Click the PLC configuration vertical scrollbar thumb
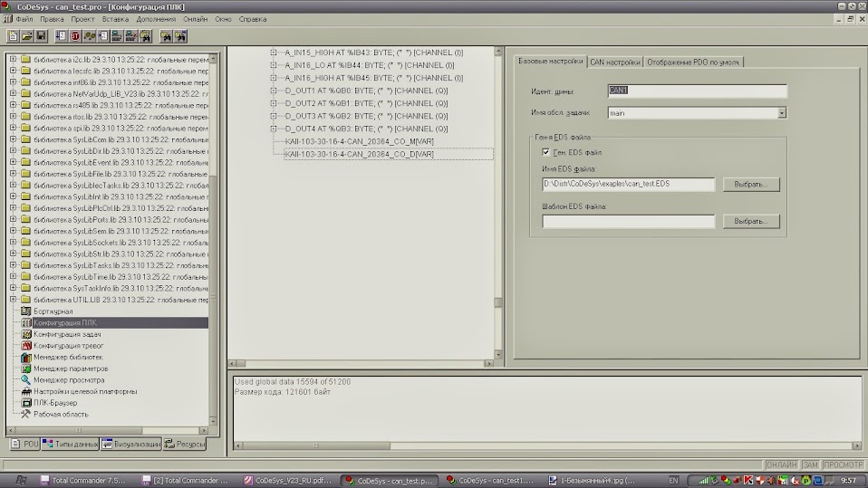868x488 pixels. [x=498, y=302]
